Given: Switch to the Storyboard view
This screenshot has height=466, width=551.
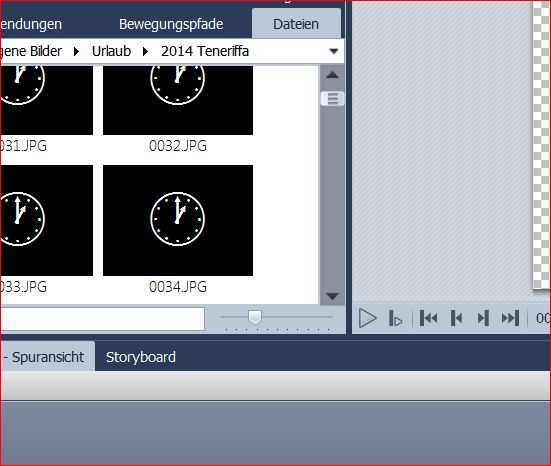Looking at the screenshot, I should click(x=141, y=357).
